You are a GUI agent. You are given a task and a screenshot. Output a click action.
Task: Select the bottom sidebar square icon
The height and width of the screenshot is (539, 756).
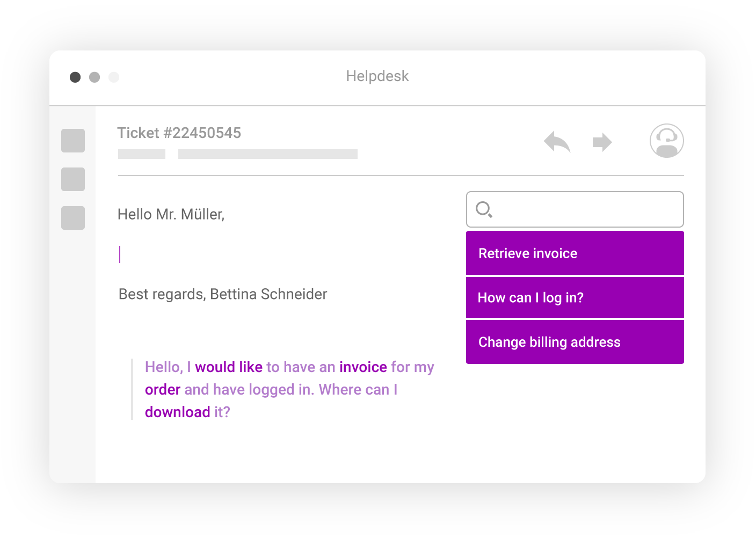73,218
